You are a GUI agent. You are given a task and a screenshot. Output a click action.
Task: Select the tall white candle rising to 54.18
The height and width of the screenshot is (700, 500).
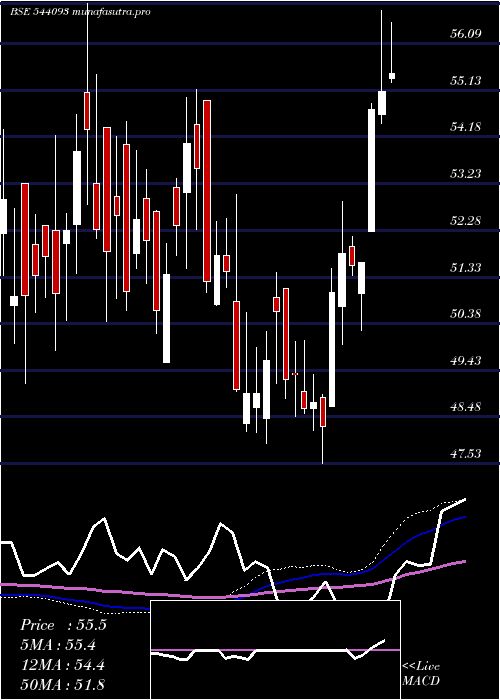pyautogui.click(x=371, y=170)
